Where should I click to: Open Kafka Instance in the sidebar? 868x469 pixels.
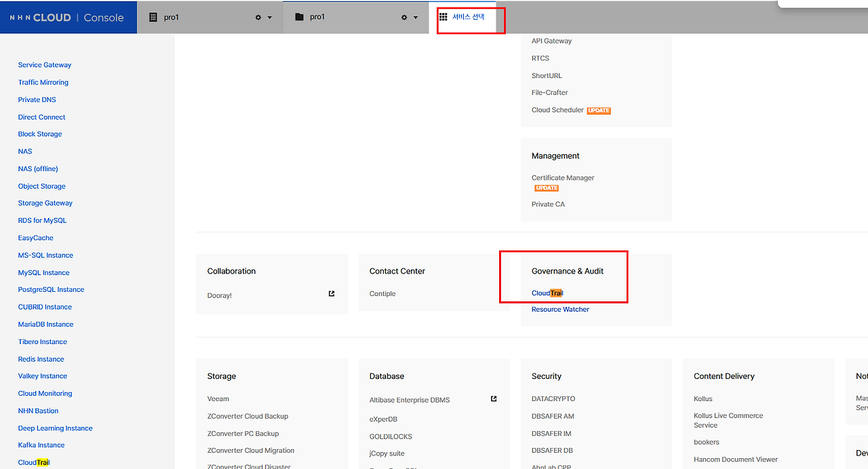(x=41, y=445)
